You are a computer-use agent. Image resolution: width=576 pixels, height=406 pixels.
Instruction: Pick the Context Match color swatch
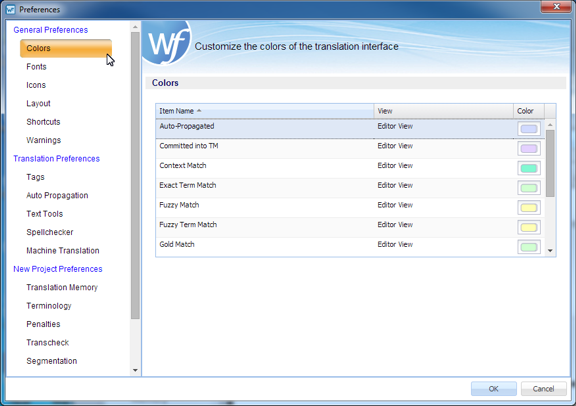tap(529, 168)
